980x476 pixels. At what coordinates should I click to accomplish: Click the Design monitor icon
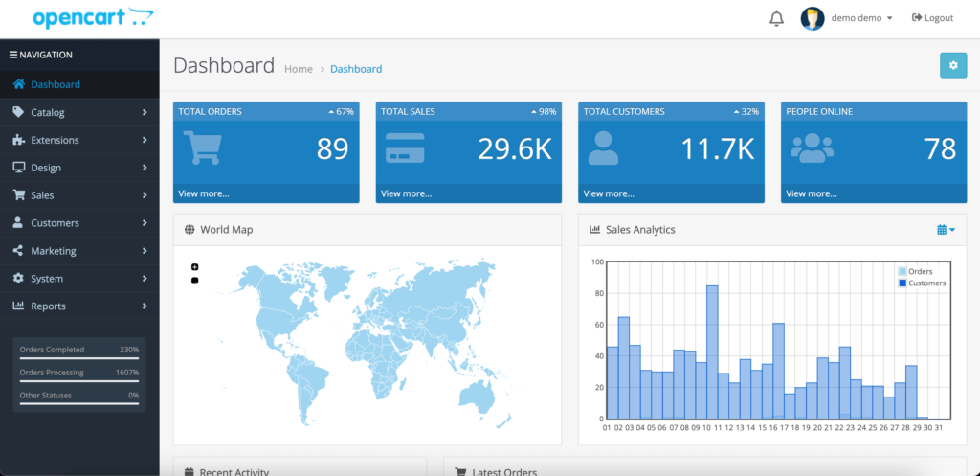[19, 168]
